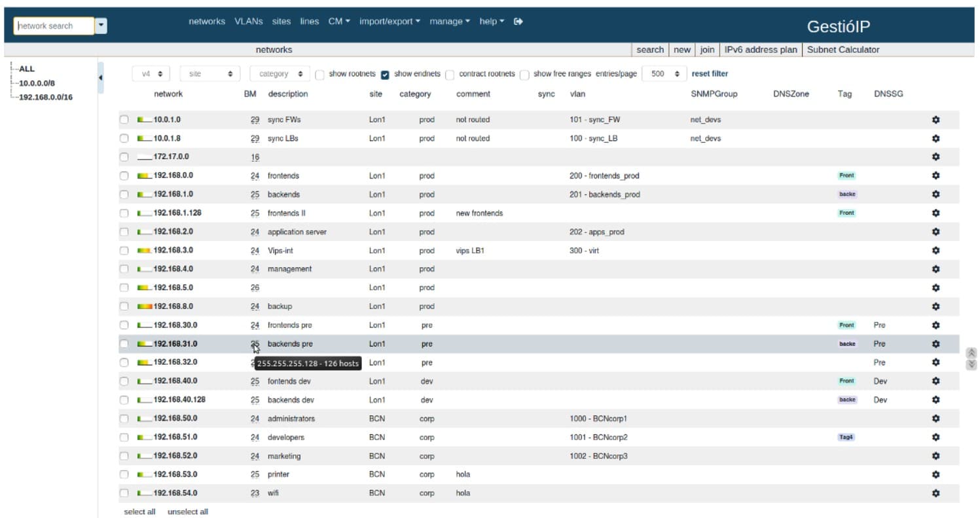This screenshot has width=980, height=518.
Task: Click the logout icon in the top bar
Action: (x=518, y=20)
